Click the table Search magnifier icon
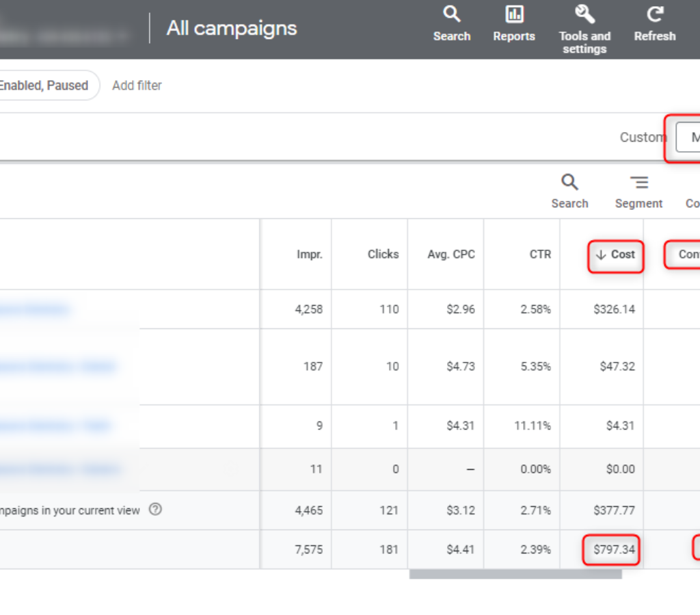 (569, 183)
